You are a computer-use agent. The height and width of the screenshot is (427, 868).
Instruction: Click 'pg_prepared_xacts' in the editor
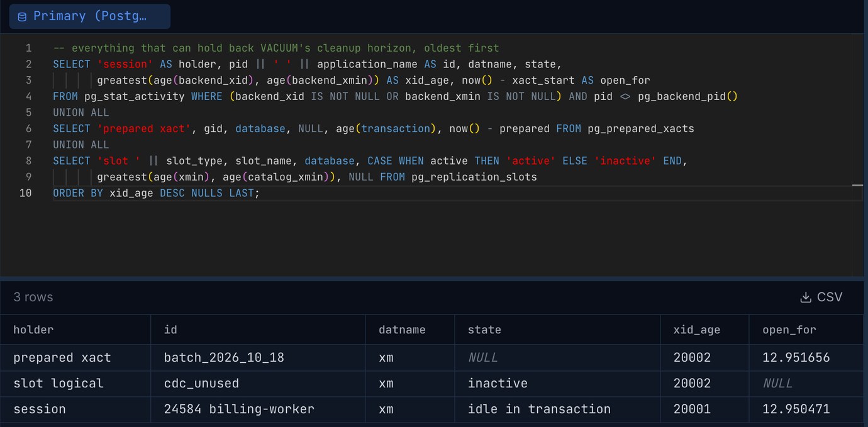pos(641,128)
